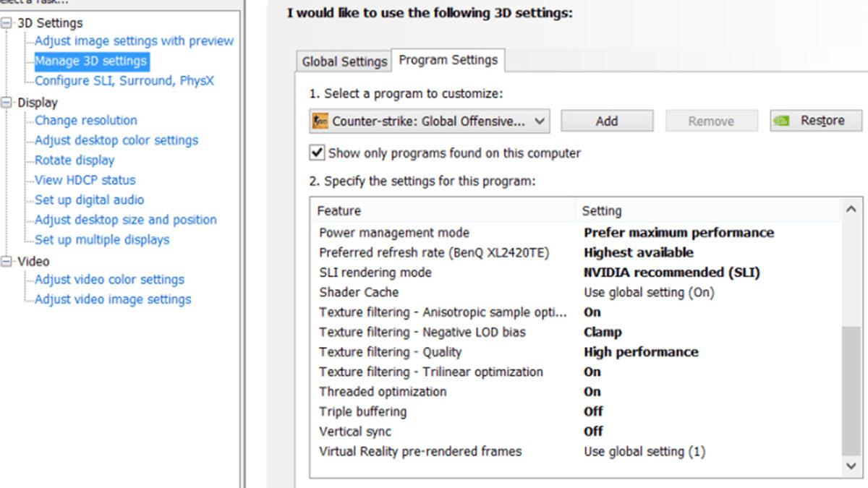Collapse the Display tree node
This screenshot has width=868, height=488.
[x=7, y=103]
